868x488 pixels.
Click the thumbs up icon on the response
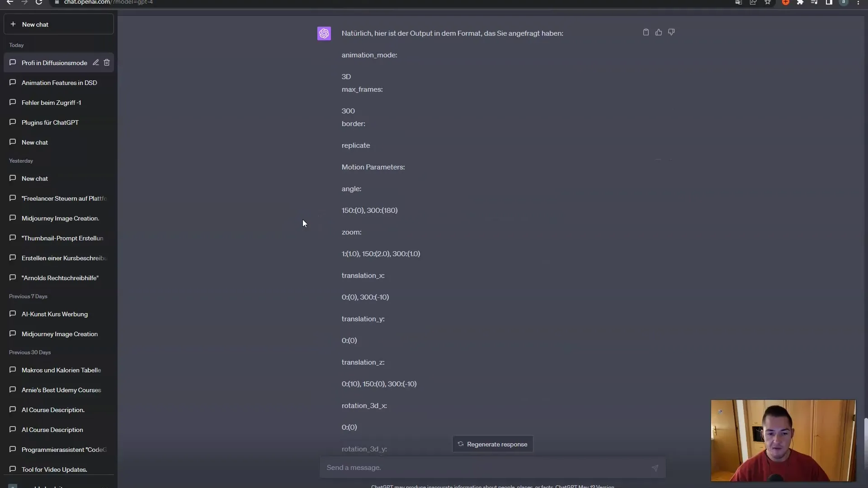[659, 32]
